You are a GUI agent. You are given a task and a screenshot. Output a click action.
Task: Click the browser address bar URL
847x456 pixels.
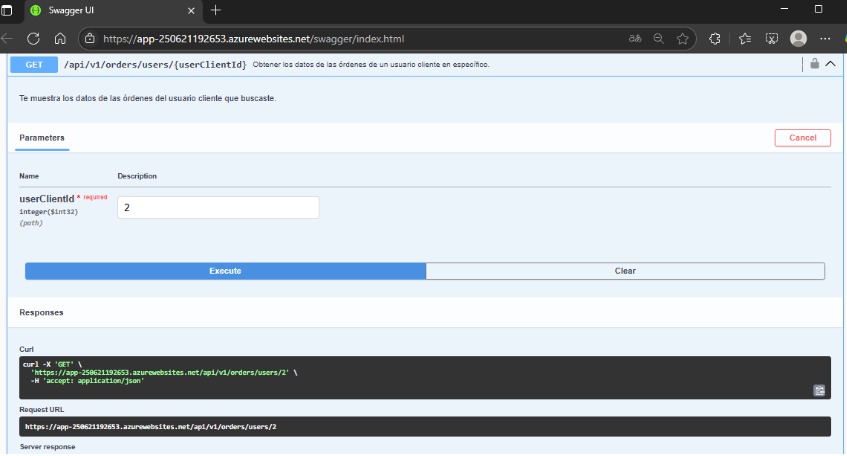(253, 39)
